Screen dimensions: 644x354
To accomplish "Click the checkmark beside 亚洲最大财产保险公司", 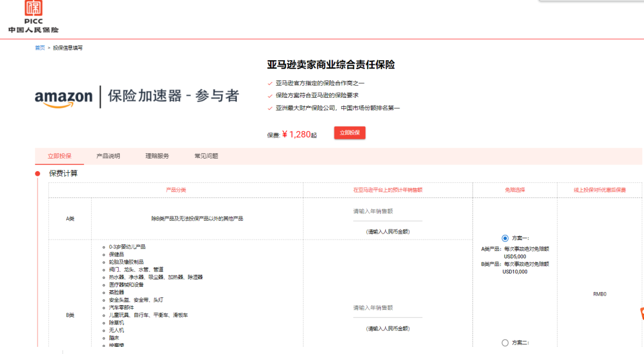I will 270,108.
